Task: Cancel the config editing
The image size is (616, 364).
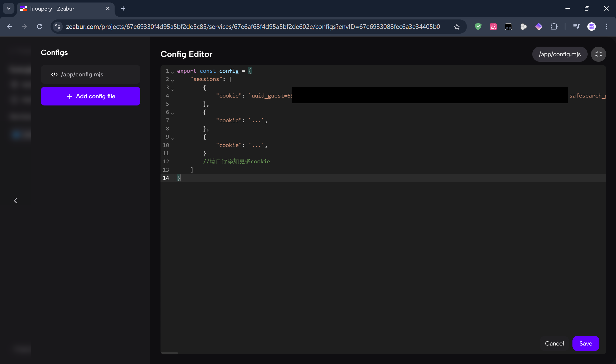Action: click(x=554, y=343)
